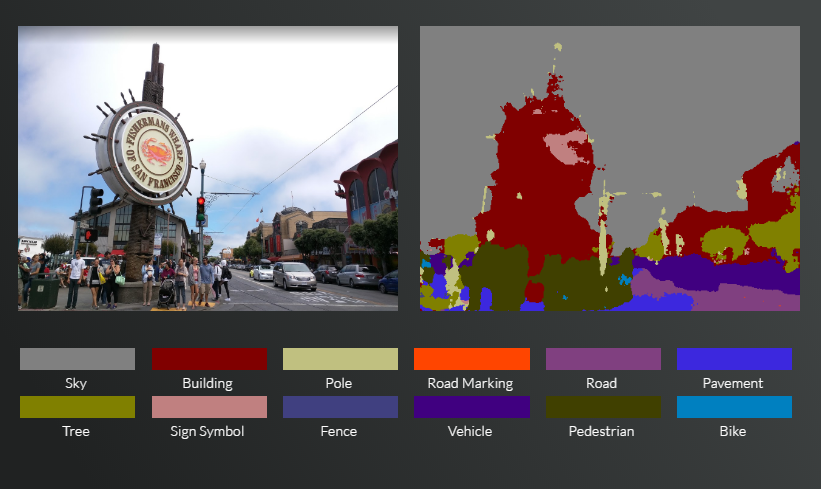Click the "Sign Symbol" text label
This screenshot has width=821, height=489.
[x=208, y=431]
